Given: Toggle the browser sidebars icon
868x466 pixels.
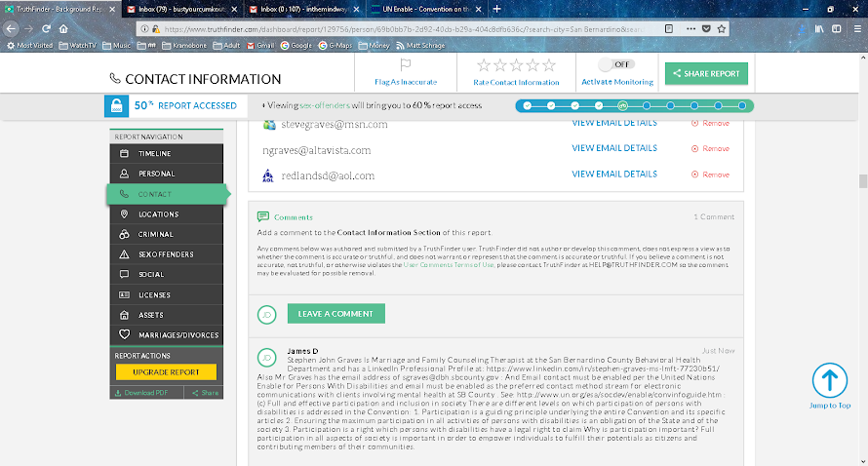Looking at the screenshot, I should click(x=837, y=29).
